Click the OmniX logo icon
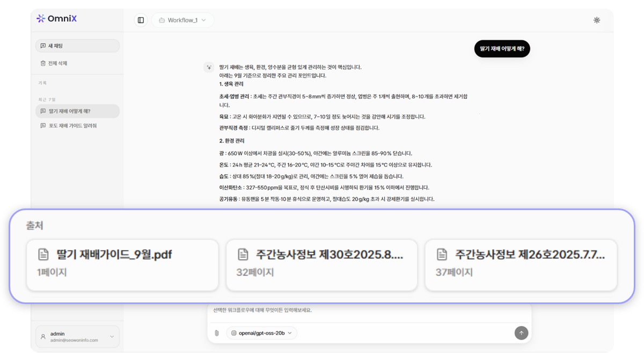The width and height of the screenshot is (644, 361). click(x=41, y=18)
